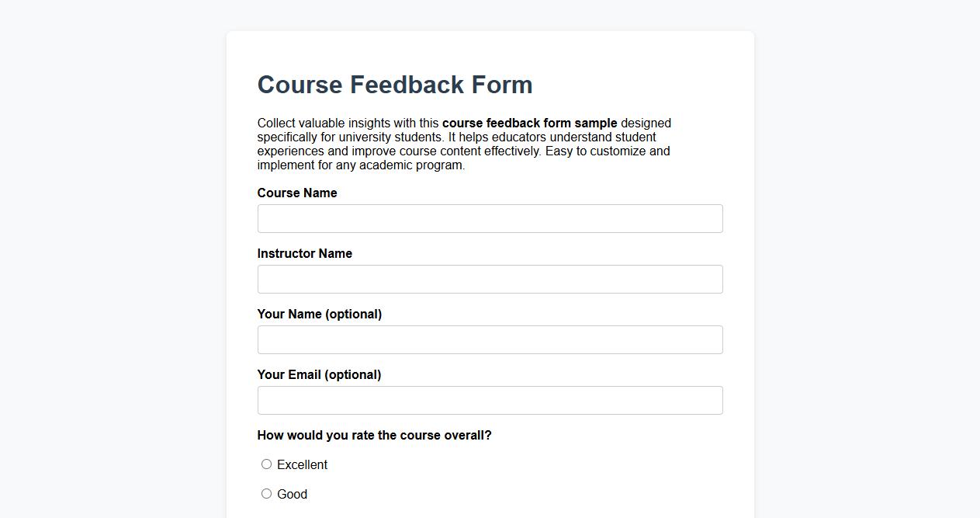This screenshot has height=518, width=980.
Task: Choose Good as the overall course rating
Action: (266, 493)
